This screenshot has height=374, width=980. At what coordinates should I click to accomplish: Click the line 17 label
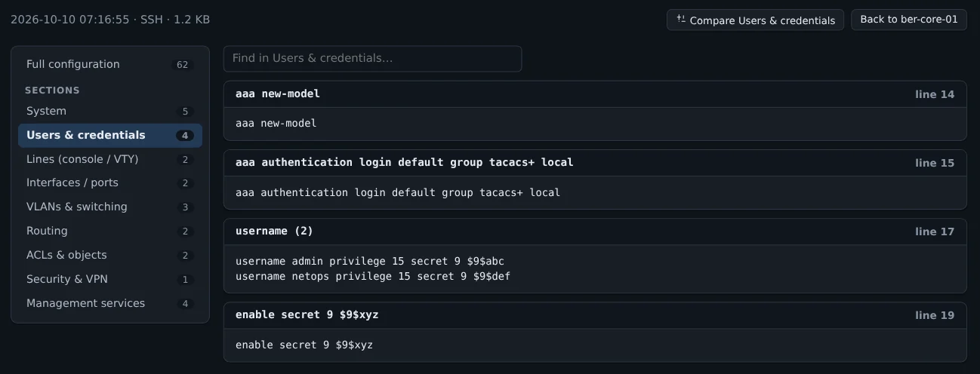click(935, 232)
